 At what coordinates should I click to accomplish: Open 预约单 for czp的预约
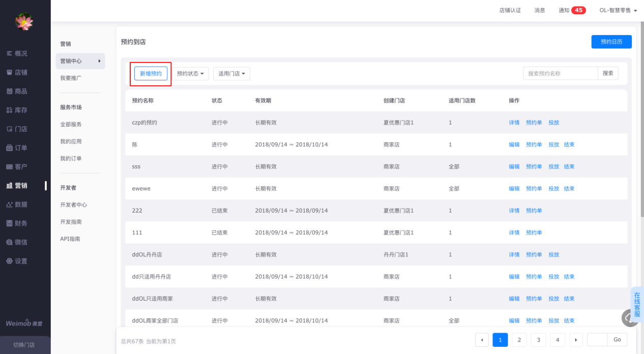tap(534, 123)
